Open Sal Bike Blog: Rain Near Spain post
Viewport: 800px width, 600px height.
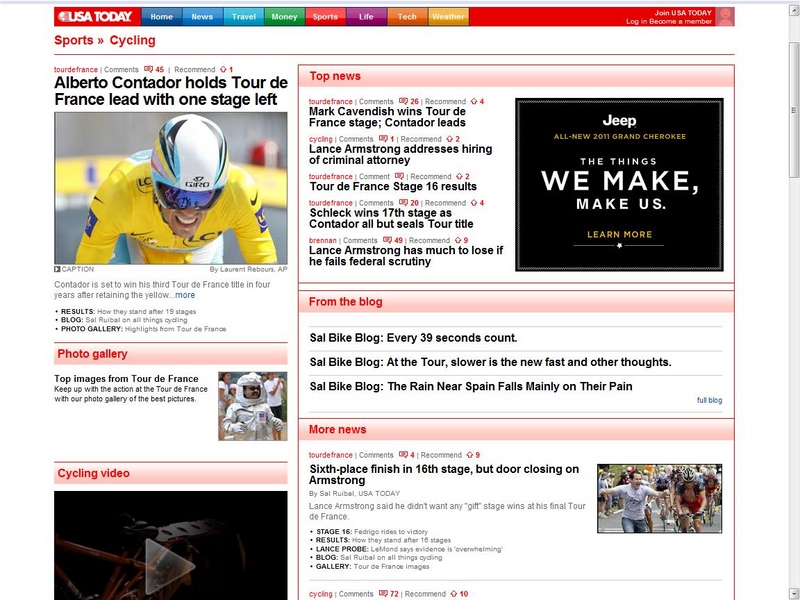[x=471, y=386]
